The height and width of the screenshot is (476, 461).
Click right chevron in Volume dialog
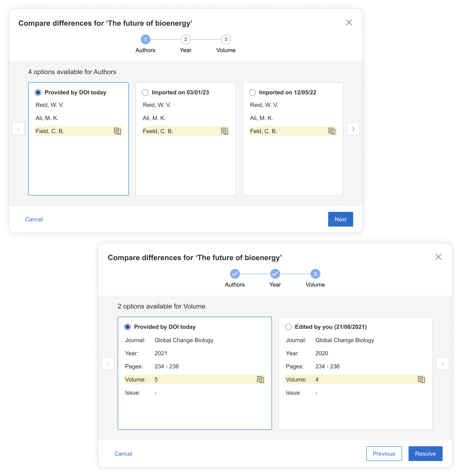[443, 363]
